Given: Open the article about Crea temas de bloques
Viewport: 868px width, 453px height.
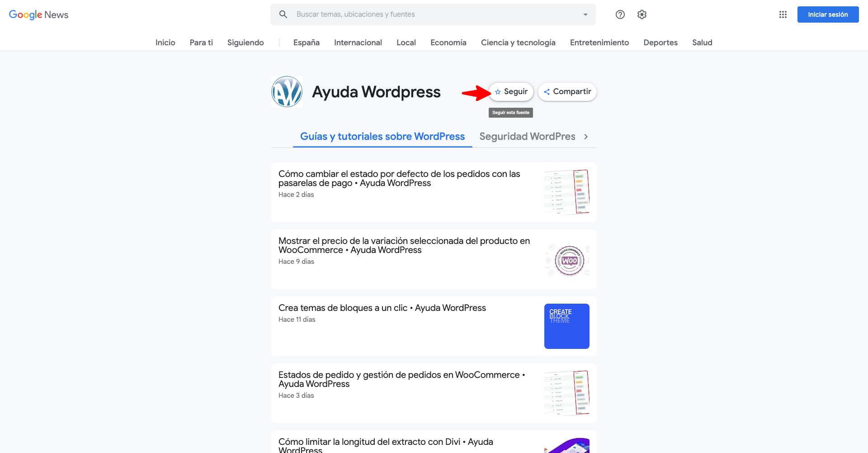Looking at the screenshot, I should (382, 308).
